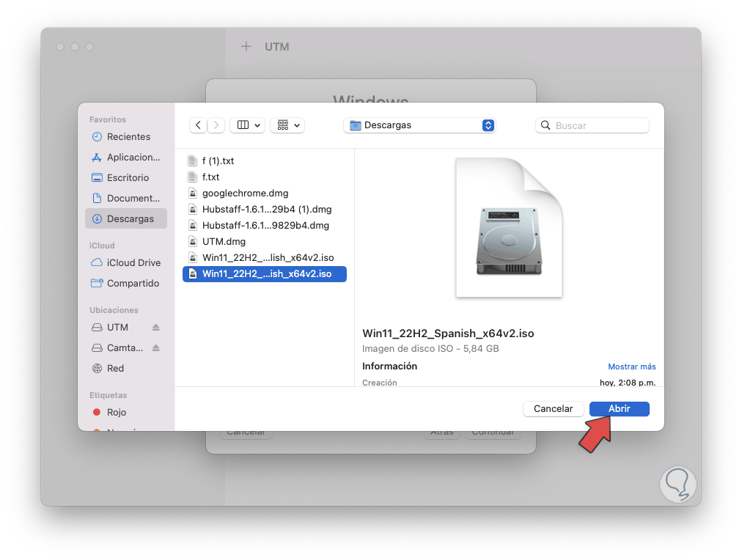Click the Documentos page icon
Screen dimensions: 742x560
[97, 198]
